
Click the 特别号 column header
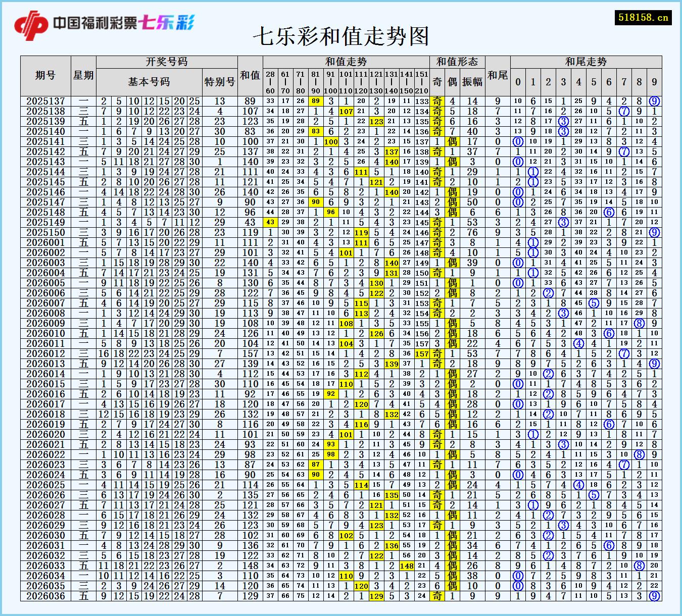point(219,82)
